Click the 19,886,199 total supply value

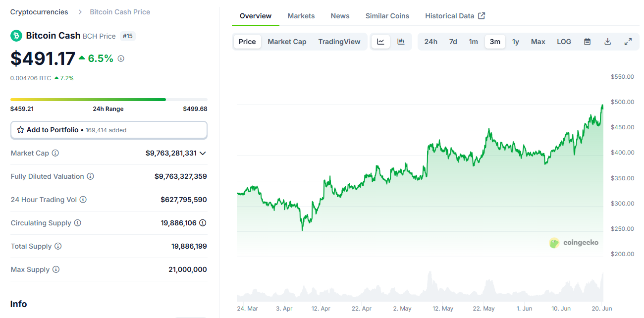pos(189,246)
